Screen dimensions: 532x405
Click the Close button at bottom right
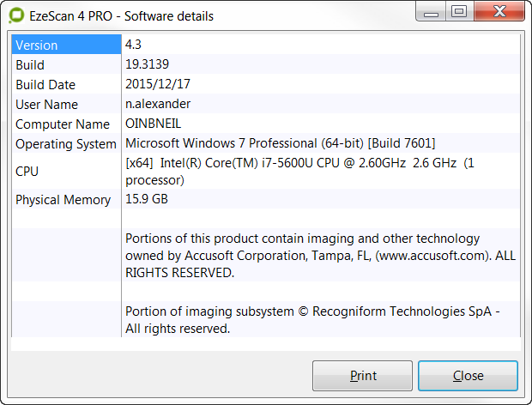[x=468, y=376]
